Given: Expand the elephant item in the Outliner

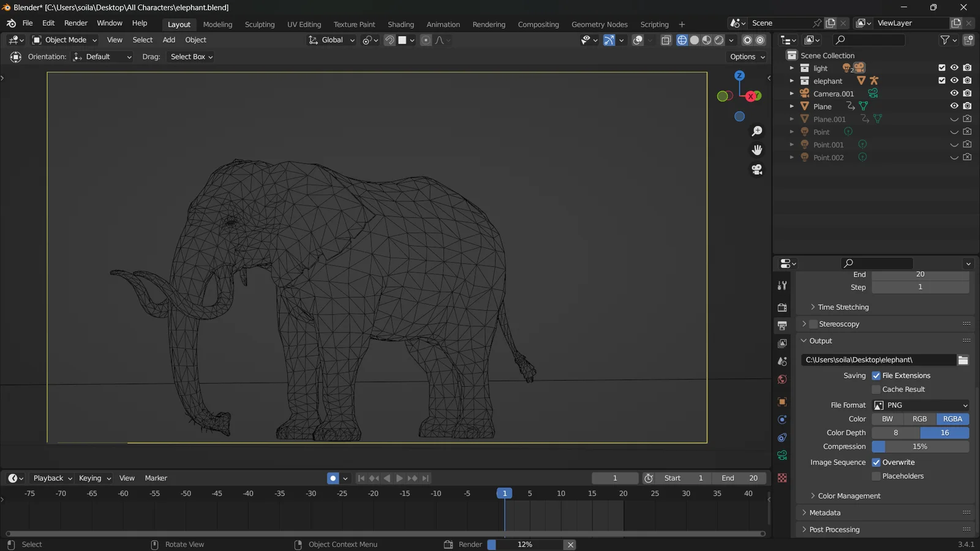Looking at the screenshot, I should (792, 80).
